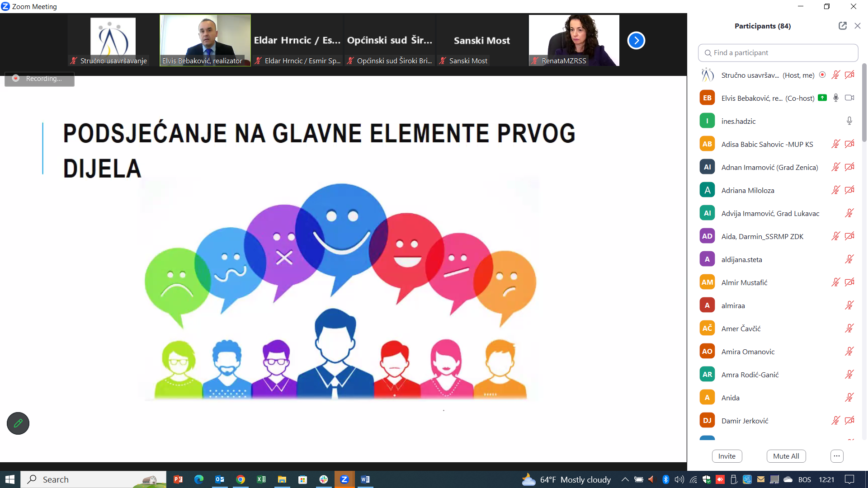The height and width of the screenshot is (488, 868).
Task: Click BOS language indicator
Action: [x=805, y=479]
